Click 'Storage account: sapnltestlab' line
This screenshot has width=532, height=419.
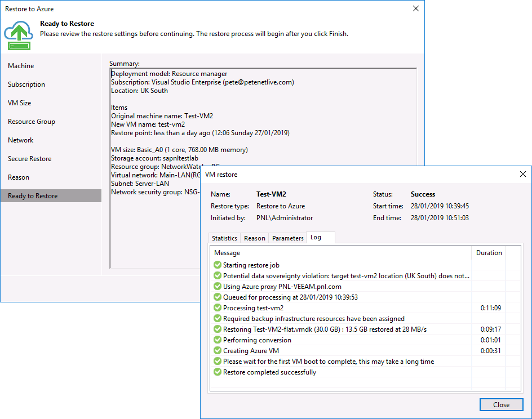[x=155, y=158]
